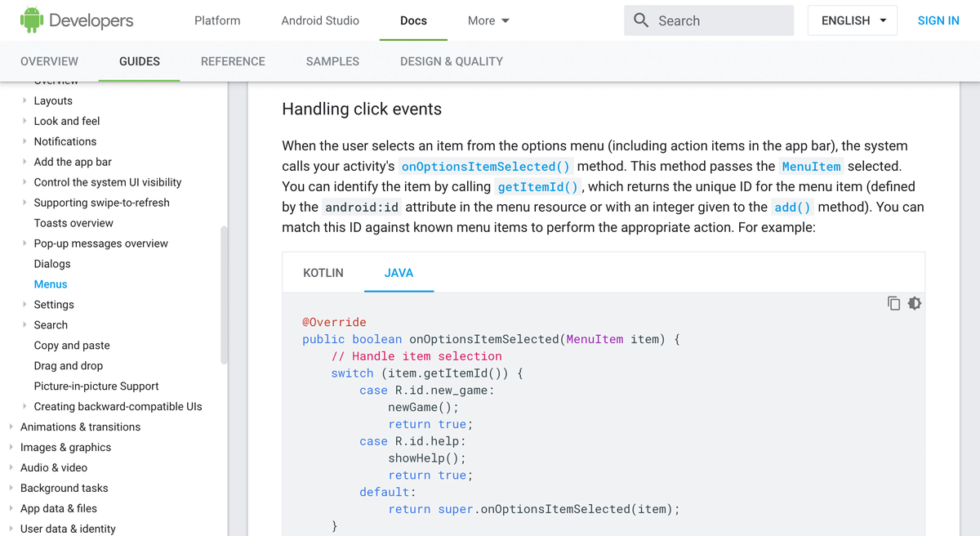Expand Pop-up messages overview arrow
This screenshot has width=980, height=536.
pos(24,243)
